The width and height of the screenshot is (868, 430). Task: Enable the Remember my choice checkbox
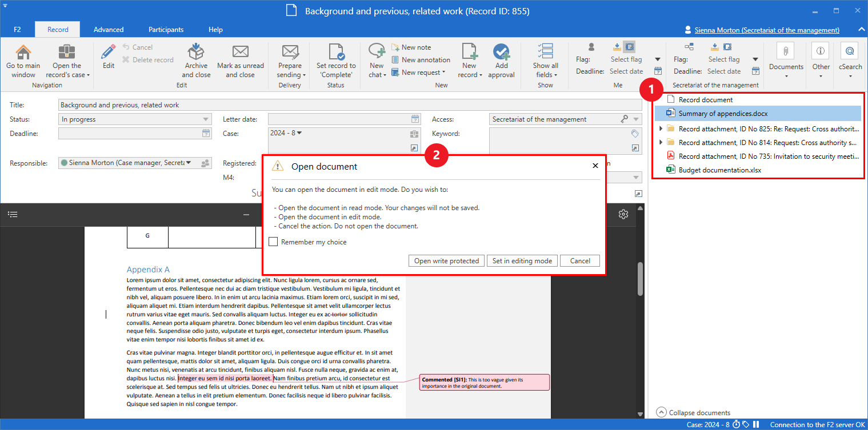pos(274,242)
